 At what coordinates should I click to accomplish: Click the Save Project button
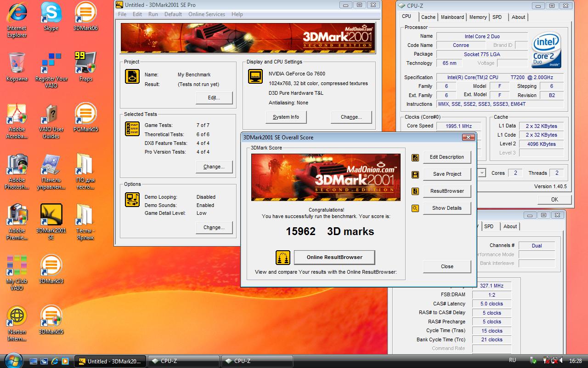tap(447, 174)
